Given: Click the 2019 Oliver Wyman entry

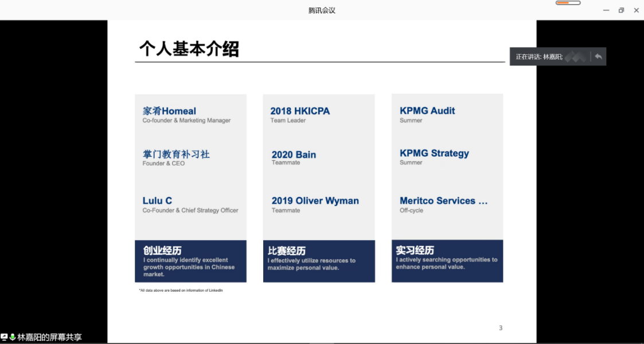Looking at the screenshot, I should 315,201.
